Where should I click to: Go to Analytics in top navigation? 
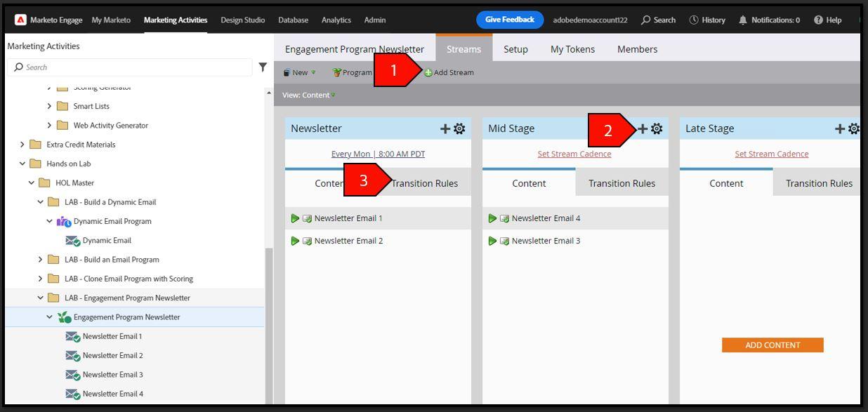pyautogui.click(x=336, y=20)
